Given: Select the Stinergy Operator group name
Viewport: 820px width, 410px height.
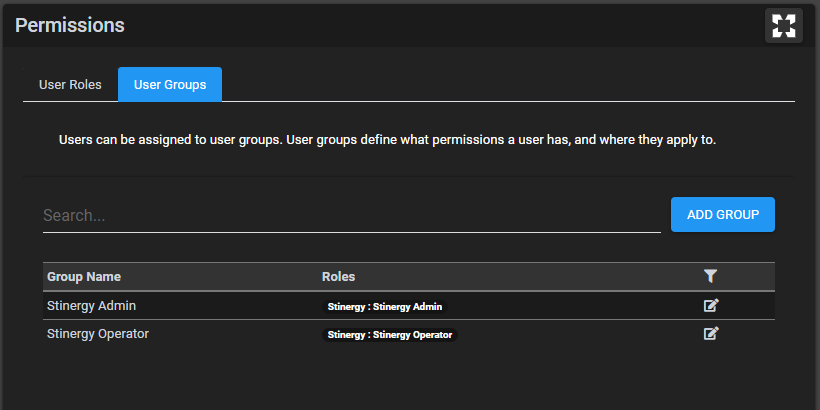Looking at the screenshot, I should click(98, 334).
